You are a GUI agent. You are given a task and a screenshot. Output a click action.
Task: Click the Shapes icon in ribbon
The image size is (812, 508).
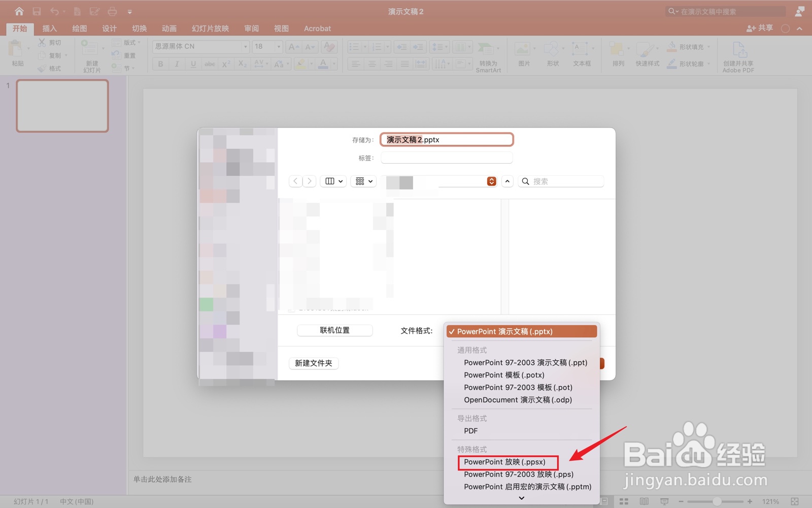pos(551,49)
